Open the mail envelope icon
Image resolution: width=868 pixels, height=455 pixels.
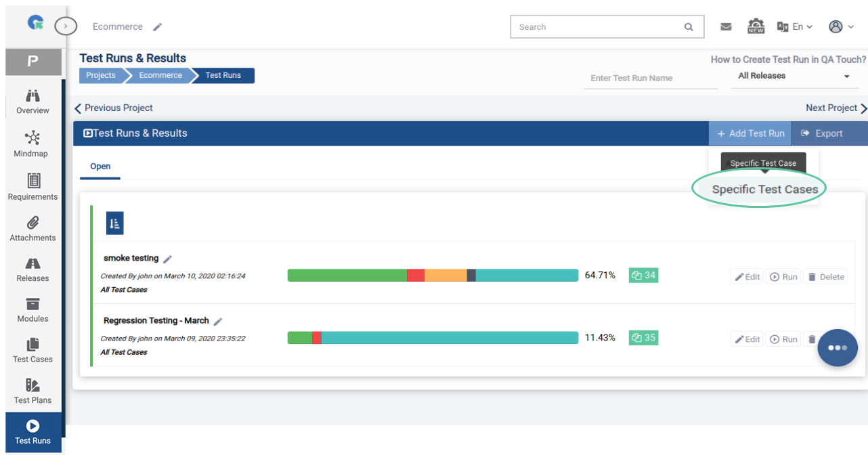(x=726, y=27)
